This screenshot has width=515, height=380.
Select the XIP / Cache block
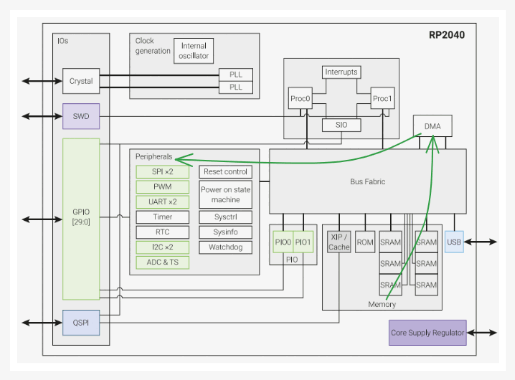point(339,242)
